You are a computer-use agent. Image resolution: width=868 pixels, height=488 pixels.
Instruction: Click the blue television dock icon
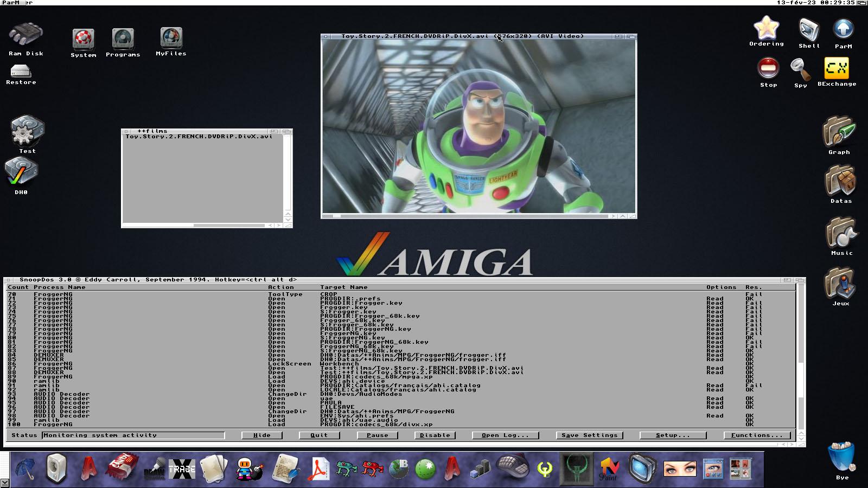click(642, 468)
